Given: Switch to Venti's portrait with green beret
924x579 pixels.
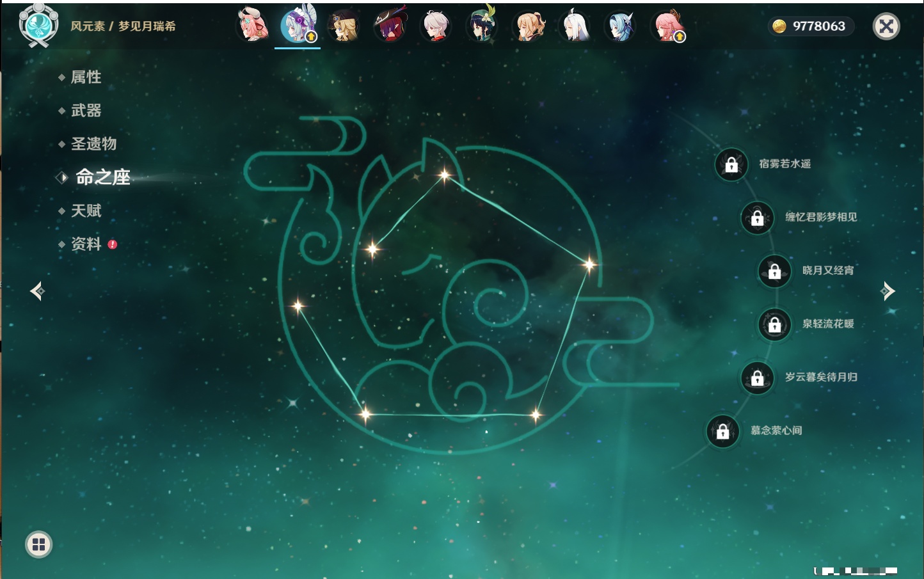Looking at the screenshot, I should tap(482, 26).
